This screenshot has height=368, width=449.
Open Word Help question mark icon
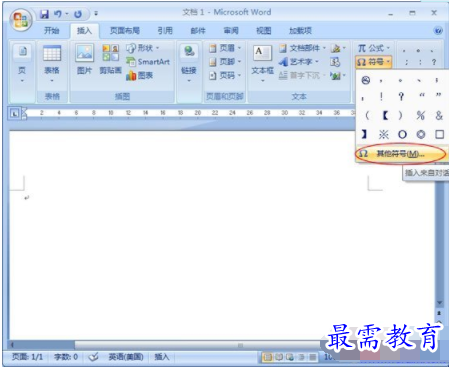coord(438,31)
